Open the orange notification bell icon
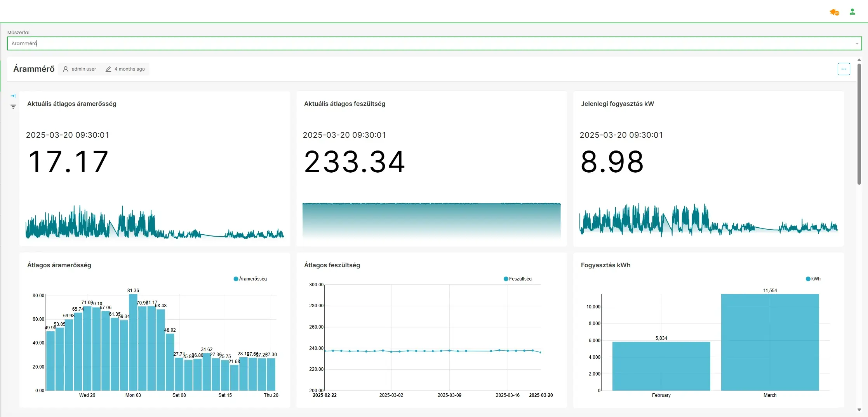 coord(834,12)
